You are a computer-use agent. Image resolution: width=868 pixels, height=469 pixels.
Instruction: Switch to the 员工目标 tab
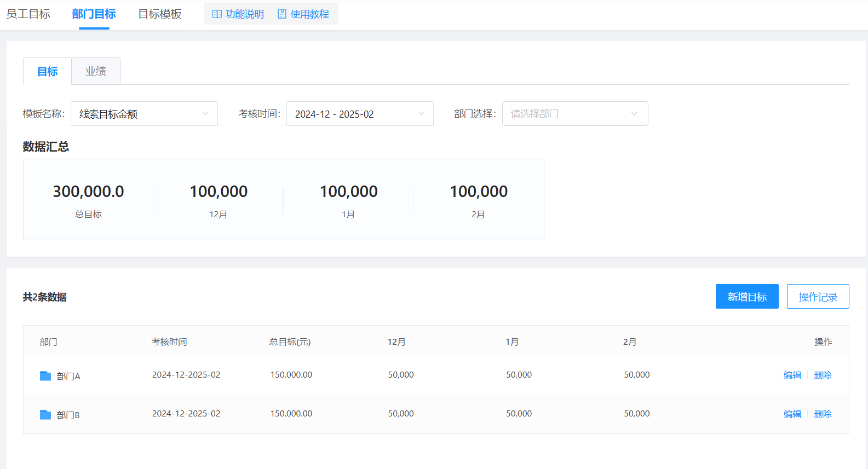point(28,14)
